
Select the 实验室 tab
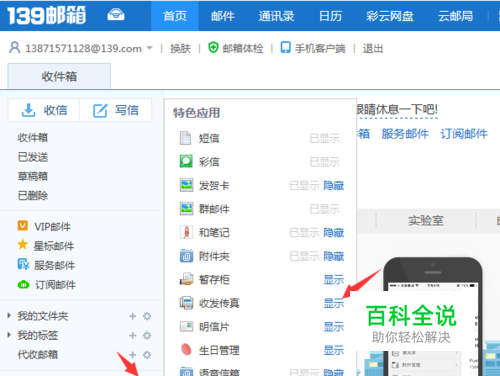(x=426, y=221)
